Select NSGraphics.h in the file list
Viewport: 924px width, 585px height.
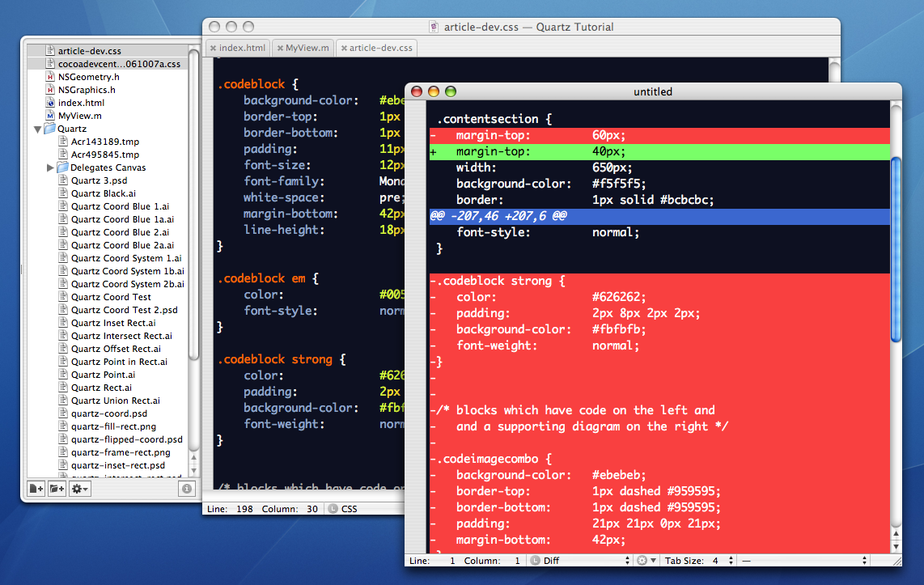[87, 90]
